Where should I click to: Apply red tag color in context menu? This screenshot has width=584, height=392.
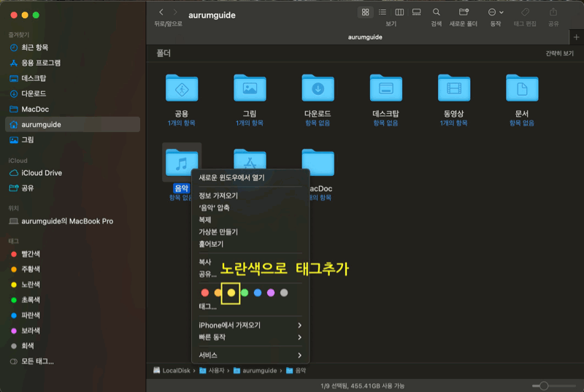click(x=205, y=293)
